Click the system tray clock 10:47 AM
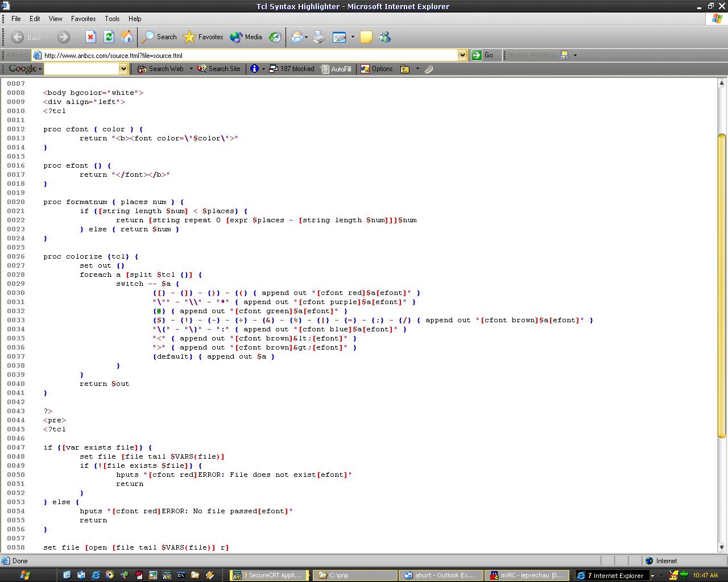 [705, 575]
